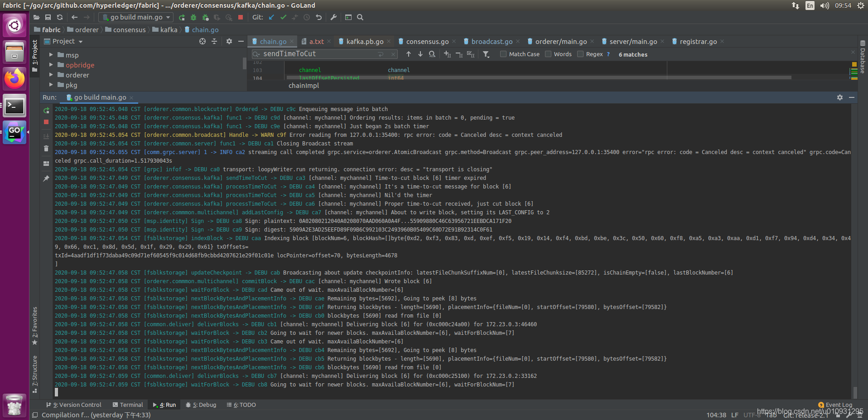The height and width of the screenshot is (420, 868).
Task: Update project with the Git blue arrow
Action: pos(271,17)
